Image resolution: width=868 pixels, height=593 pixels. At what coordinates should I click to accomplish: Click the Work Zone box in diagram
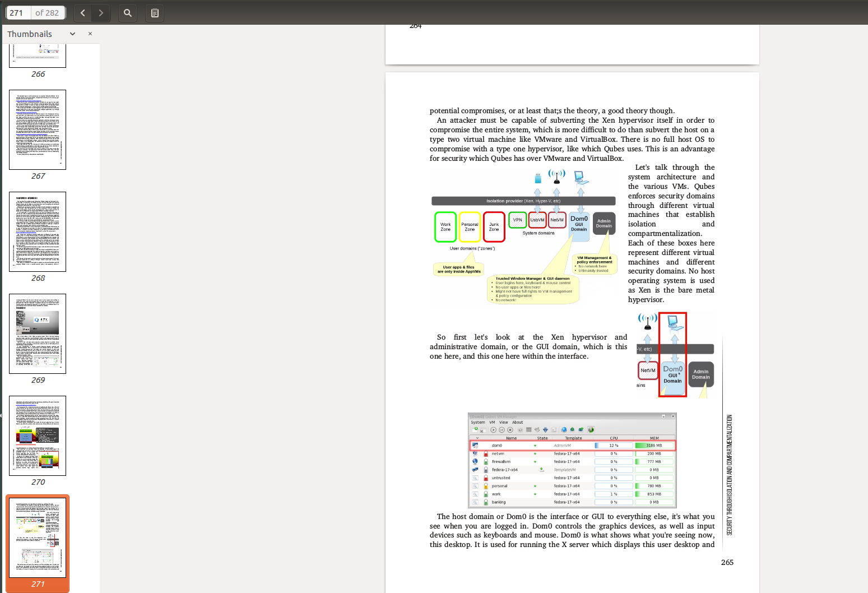click(x=445, y=227)
